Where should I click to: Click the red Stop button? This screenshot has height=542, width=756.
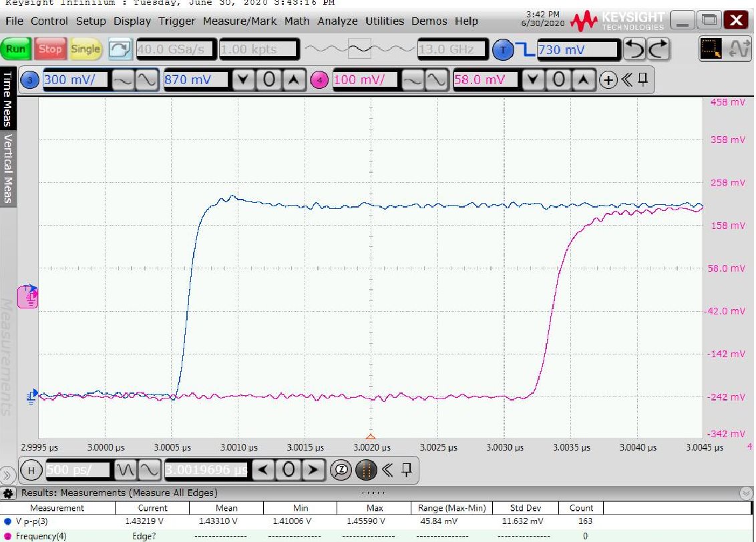(49, 49)
